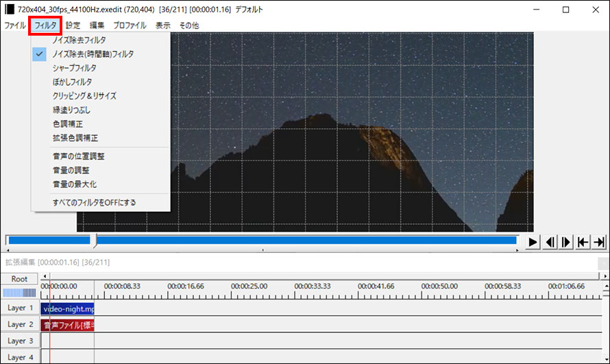Jump to the last frame
Viewport: 610px width, 364px height.
(600, 242)
